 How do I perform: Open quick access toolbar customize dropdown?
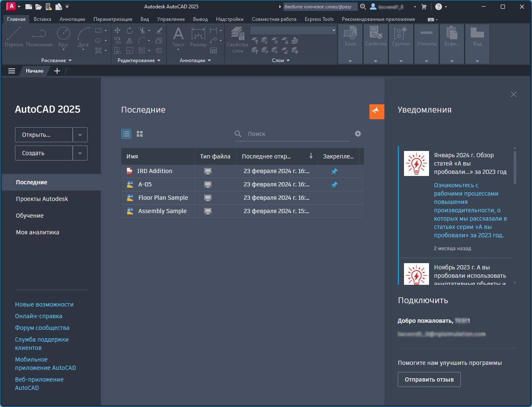(67, 7)
